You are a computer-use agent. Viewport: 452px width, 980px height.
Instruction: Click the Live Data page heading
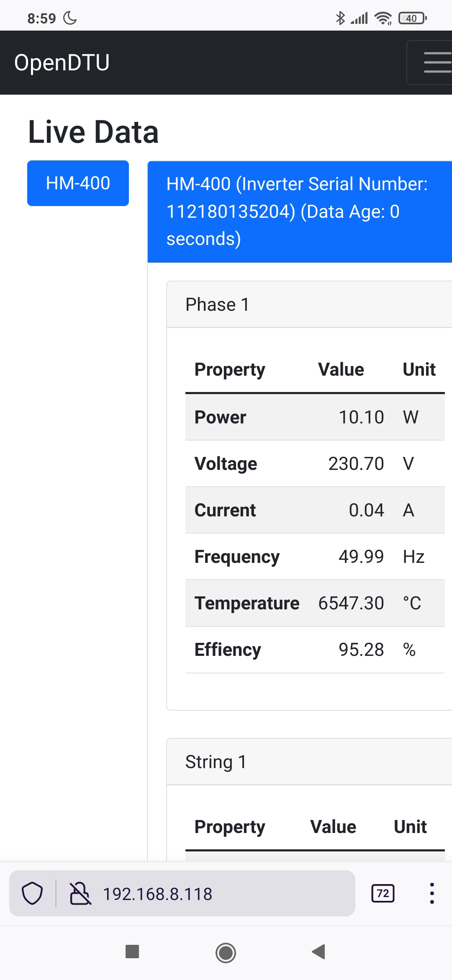coord(93,132)
